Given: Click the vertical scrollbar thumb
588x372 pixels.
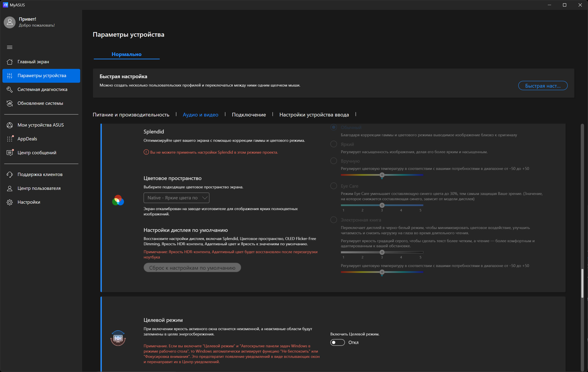Looking at the screenshot, I should 582,283.
